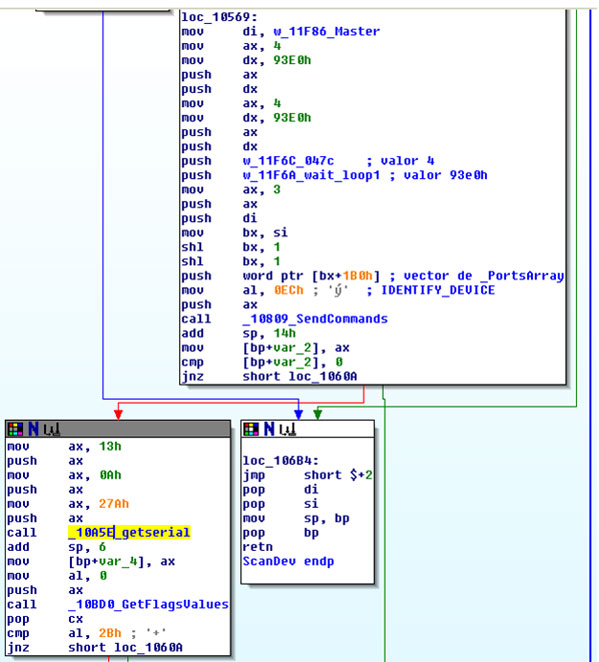
Task: Click the operand w_11F86_Master
Action: tap(326, 31)
